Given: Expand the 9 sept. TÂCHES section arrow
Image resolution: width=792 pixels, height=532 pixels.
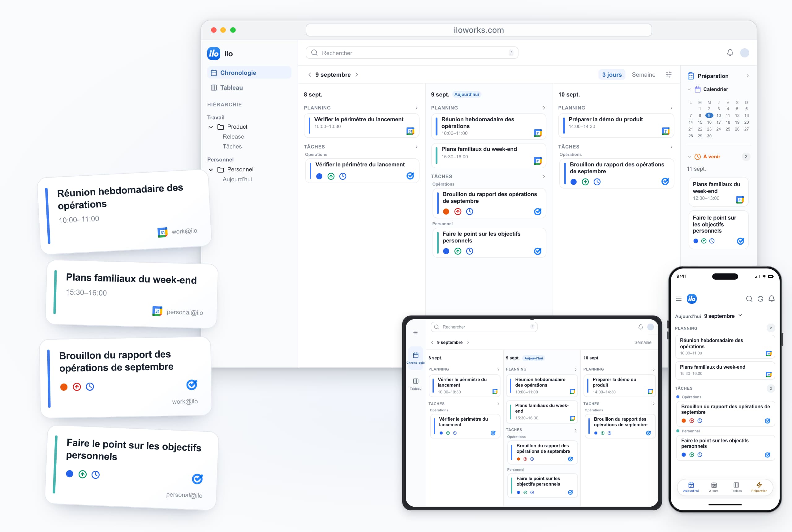Looking at the screenshot, I should coord(544,176).
